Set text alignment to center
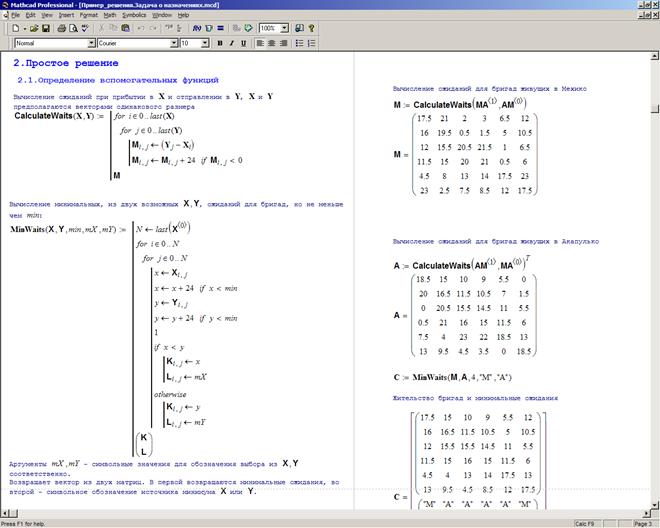Screen dimensions: 660x528 272,43
